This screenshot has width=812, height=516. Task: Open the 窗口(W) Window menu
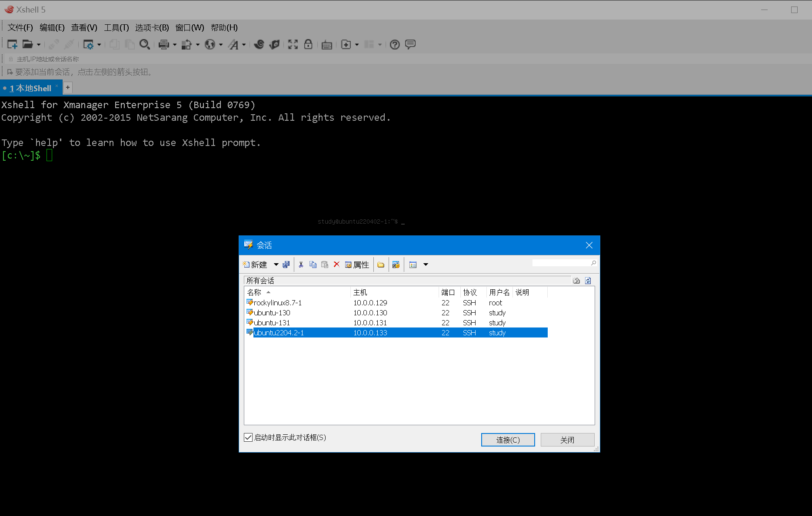pos(190,27)
